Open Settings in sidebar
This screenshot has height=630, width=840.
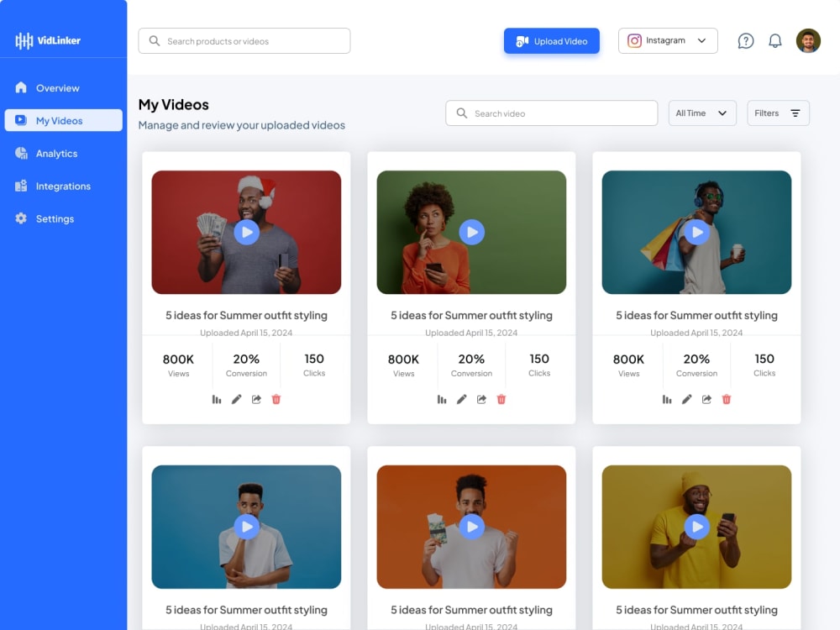tap(63, 219)
